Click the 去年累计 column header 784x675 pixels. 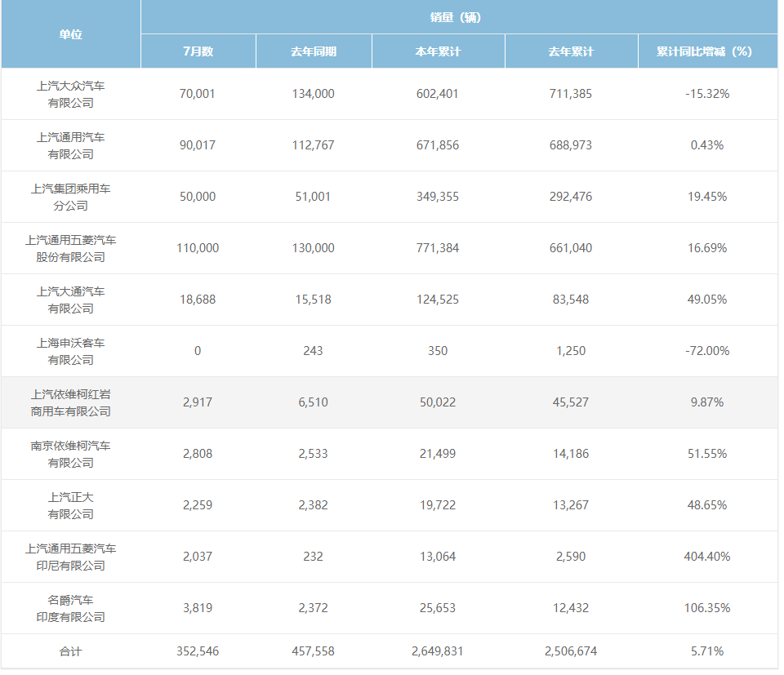tap(571, 51)
